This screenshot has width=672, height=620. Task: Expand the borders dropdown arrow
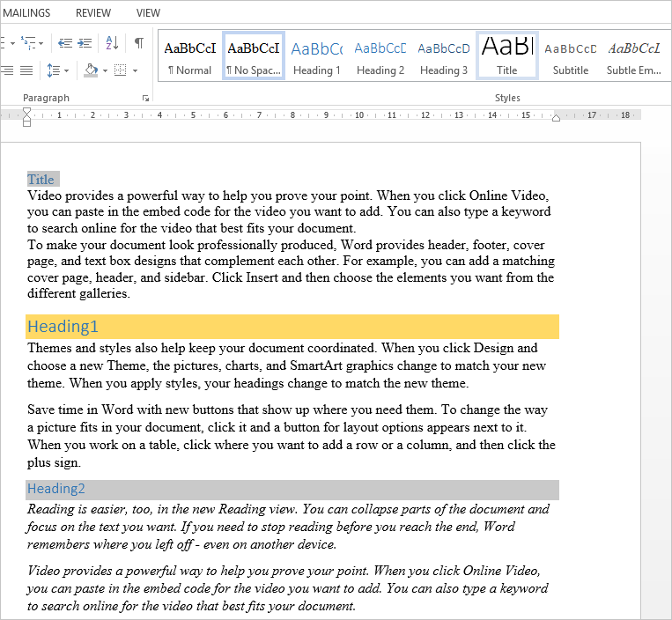click(x=134, y=70)
